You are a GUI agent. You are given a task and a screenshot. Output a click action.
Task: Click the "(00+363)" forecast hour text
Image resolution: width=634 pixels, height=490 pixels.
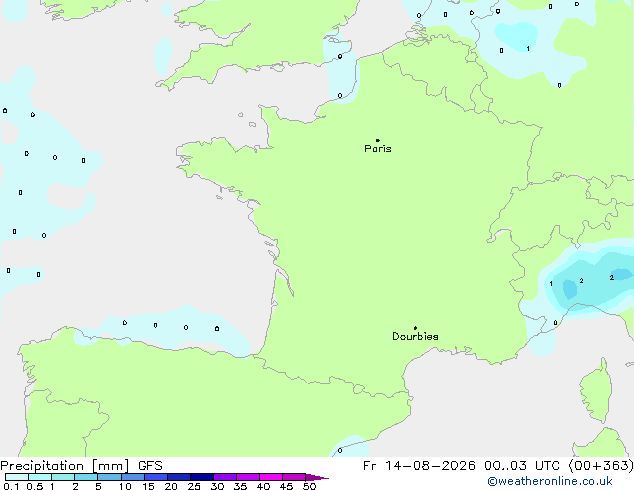click(601, 466)
